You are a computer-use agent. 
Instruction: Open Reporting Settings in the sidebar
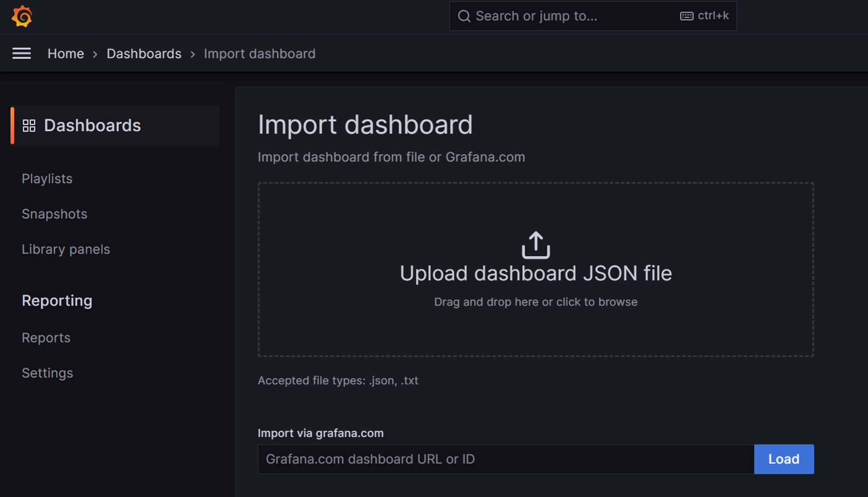click(47, 373)
